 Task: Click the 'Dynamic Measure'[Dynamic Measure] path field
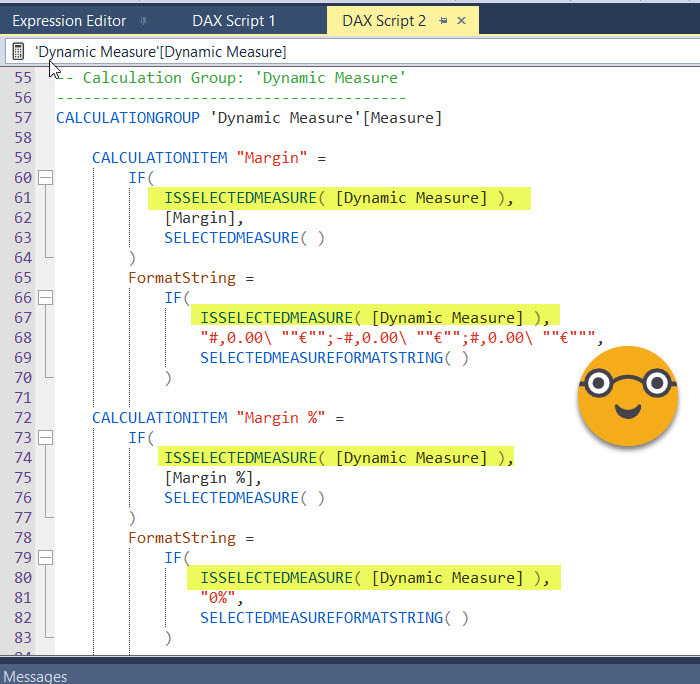pyautogui.click(x=160, y=51)
